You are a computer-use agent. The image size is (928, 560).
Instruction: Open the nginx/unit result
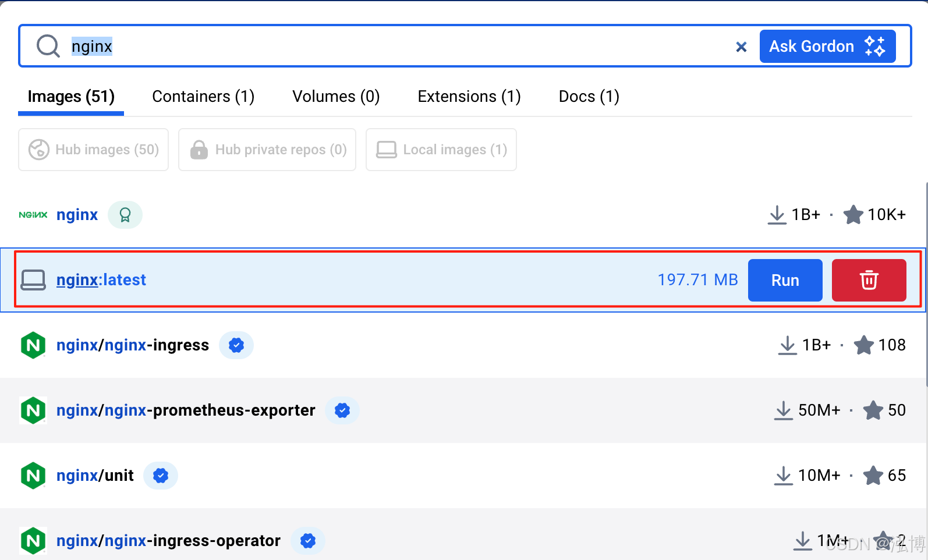(x=95, y=476)
